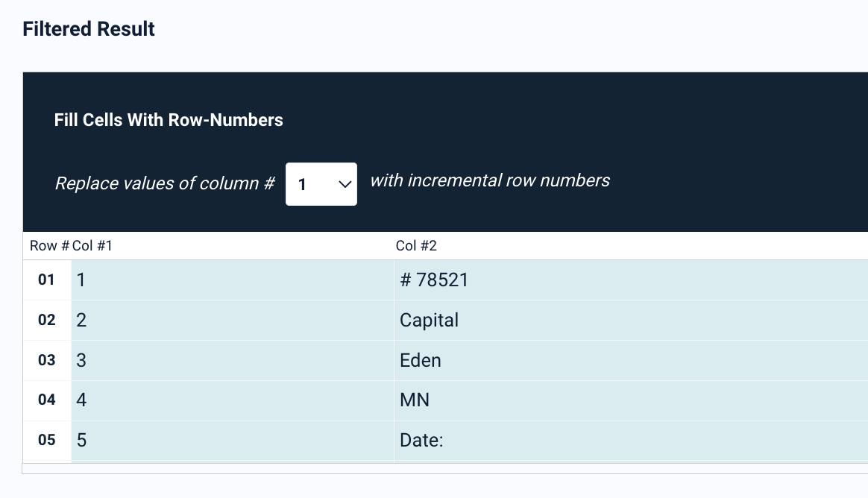This screenshot has width=868, height=498.
Task: Focus Col #1 cell in row 03
Action: (232, 361)
